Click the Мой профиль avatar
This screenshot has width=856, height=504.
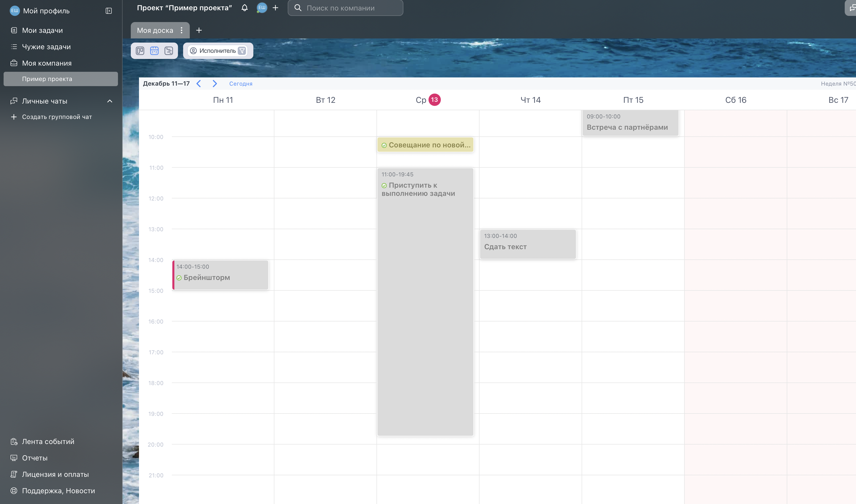tap(15, 11)
